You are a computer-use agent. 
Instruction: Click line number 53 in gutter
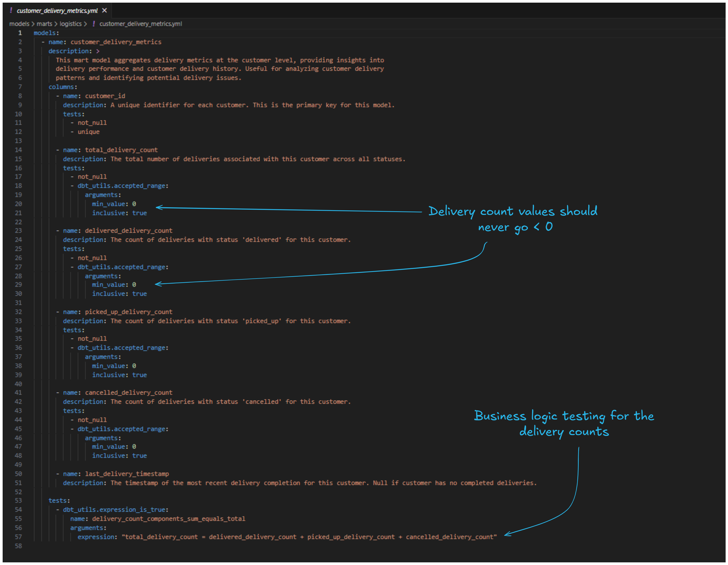[x=18, y=500]
